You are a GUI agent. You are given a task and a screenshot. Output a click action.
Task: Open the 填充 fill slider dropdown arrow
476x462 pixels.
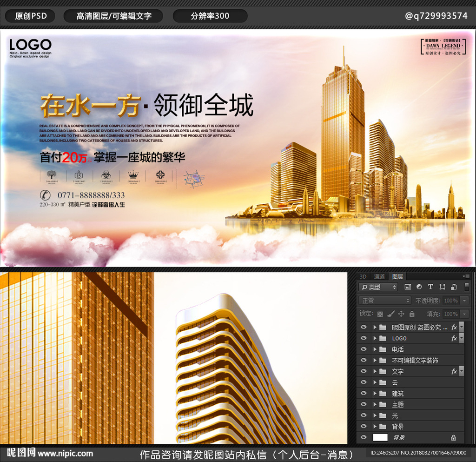pyautogui.click(x=464, y=314)
